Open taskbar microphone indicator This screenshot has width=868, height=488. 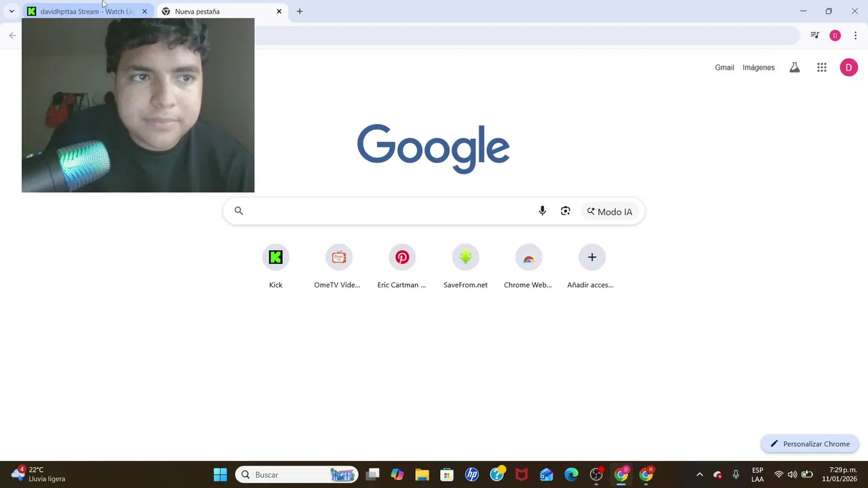[x=736, y=474]
